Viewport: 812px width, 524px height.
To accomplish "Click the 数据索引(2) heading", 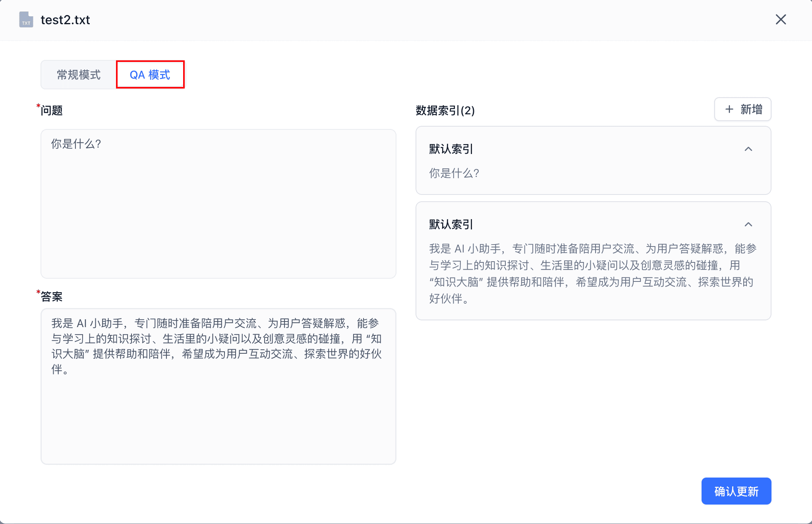I will 445,110.
